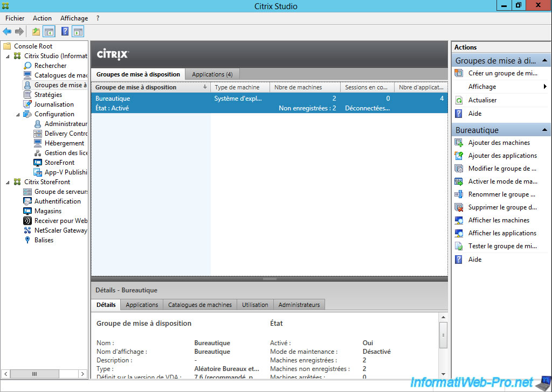This screenshot has width=552, height=392.
Task: Switch to the Applications (4) tab
Action: pyautogui.click(x=212, y=74)
